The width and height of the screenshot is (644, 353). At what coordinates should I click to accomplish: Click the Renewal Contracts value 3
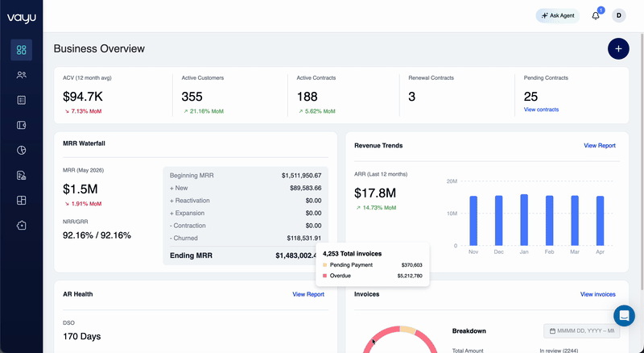coord(412,97)
